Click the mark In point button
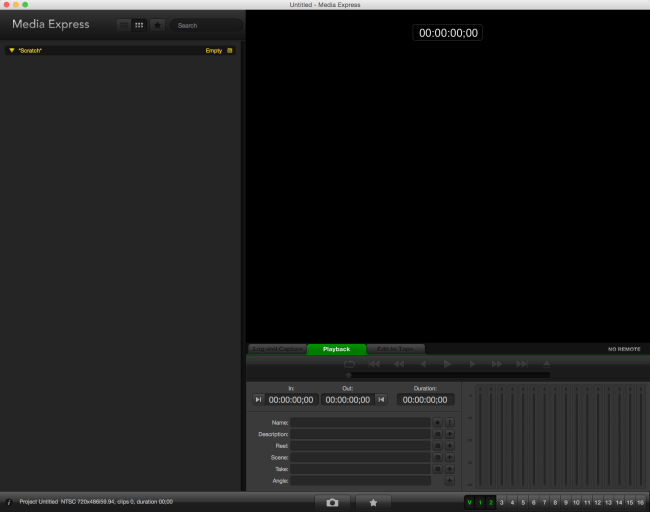The height and width of the screenshot is (512, 650). (258, 400)
